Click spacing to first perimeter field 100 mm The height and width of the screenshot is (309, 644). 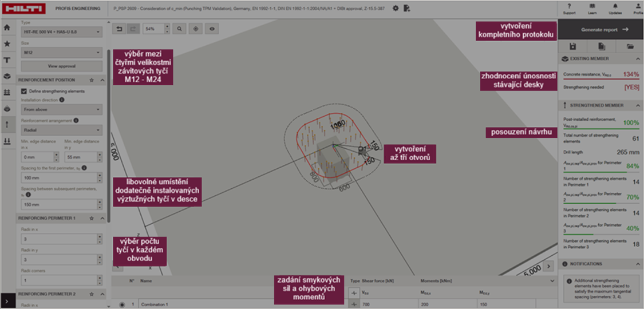coord(59,178)
